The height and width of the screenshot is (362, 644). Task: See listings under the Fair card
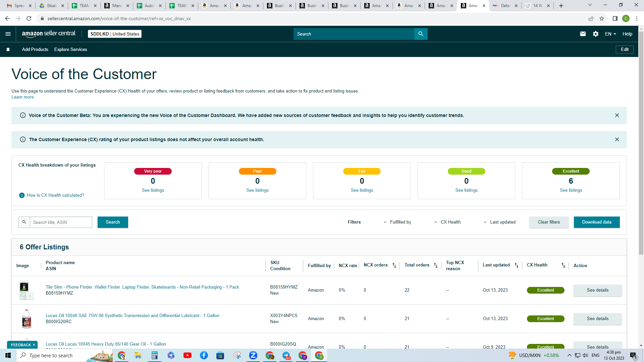pyautogui.click(x=362, y=190)
